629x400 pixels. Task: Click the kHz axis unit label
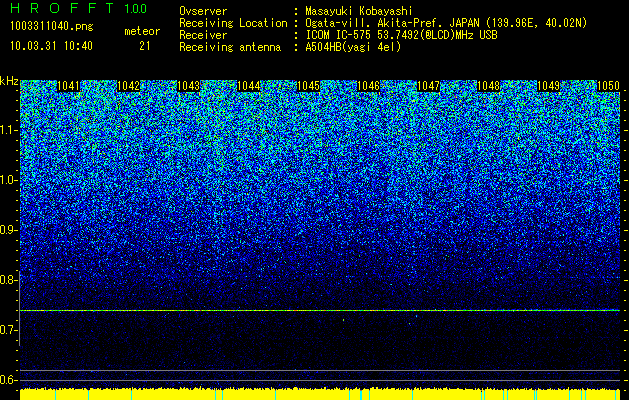[9, 81]
